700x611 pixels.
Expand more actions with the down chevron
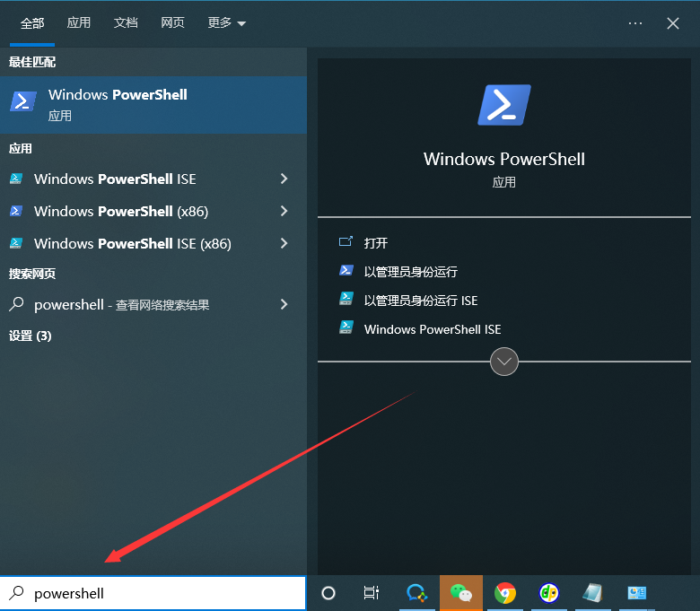504,362
